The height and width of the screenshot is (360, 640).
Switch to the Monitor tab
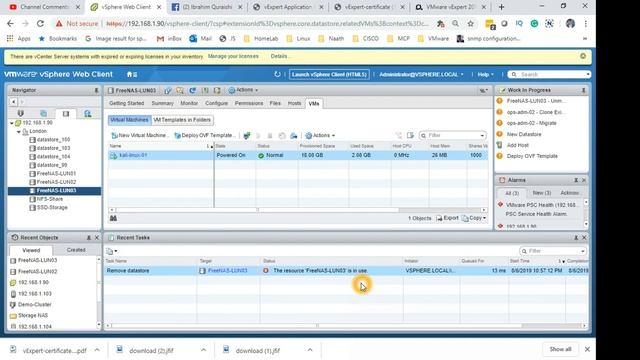pyautogui.click(x=189, y=104)
